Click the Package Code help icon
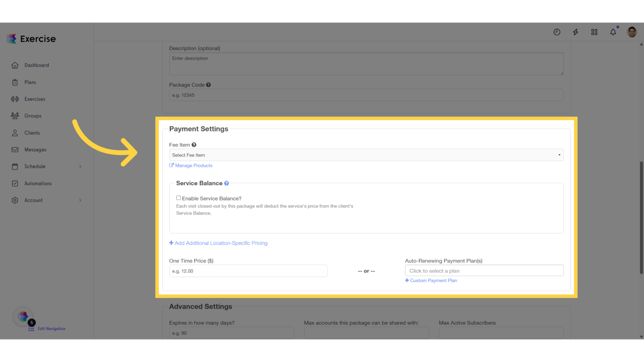Image resolution: width=644 pixels, height=362 pixels. [x=208, y=84]
